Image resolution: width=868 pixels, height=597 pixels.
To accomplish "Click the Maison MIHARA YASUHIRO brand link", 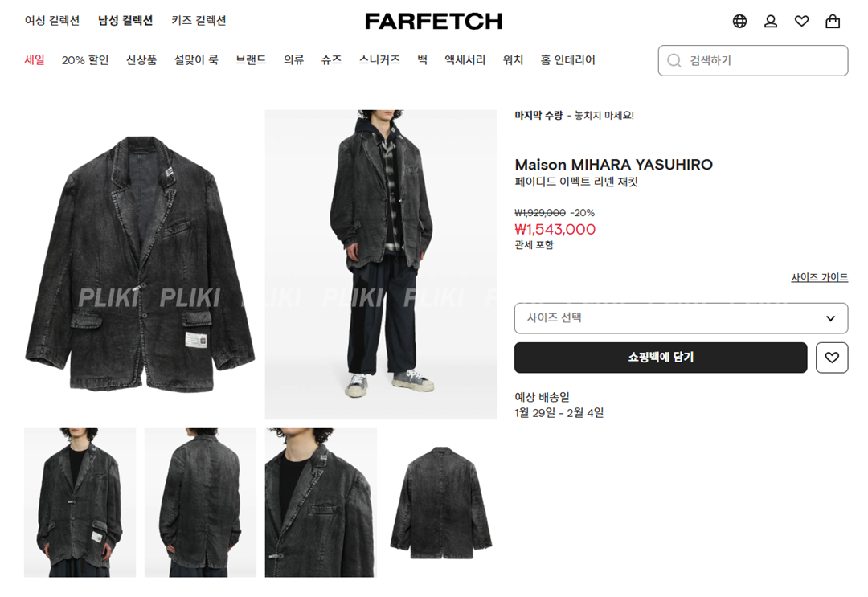I will (x=613, y=165).
